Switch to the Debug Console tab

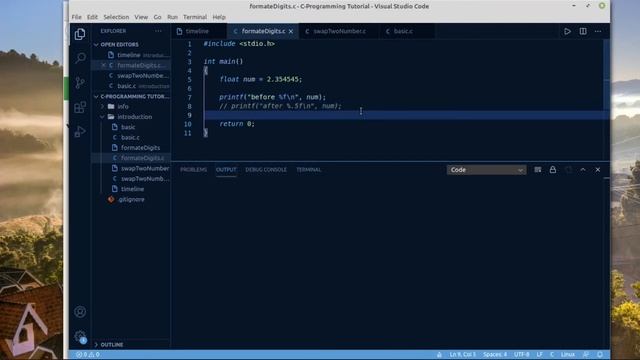point(266,170)
